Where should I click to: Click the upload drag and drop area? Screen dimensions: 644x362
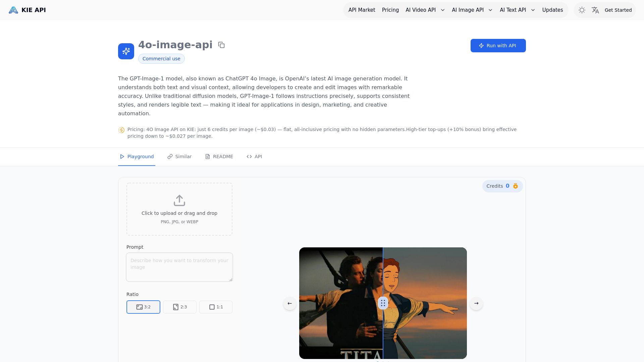pyautogui.click(x=179, y=209)
